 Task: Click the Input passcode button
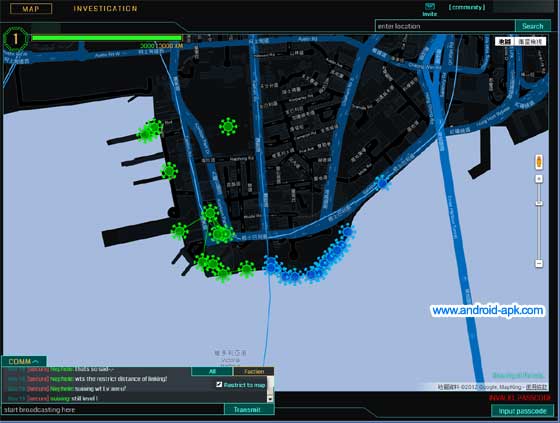[522, 411]
